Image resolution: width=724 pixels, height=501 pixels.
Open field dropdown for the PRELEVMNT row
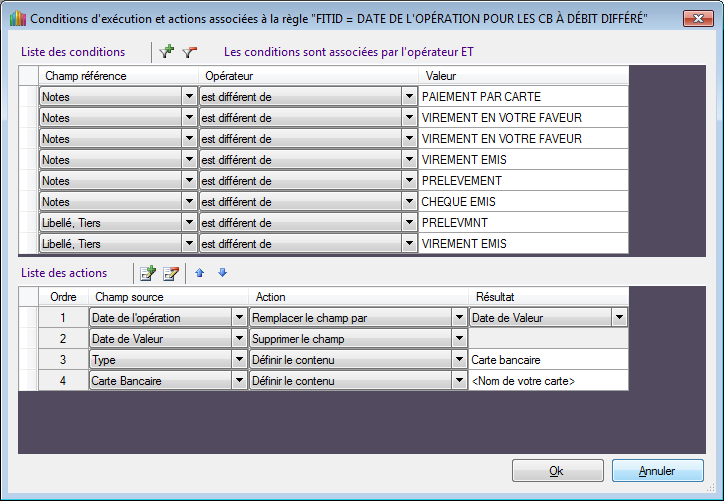pyautogui.click(x=189, y=222)
